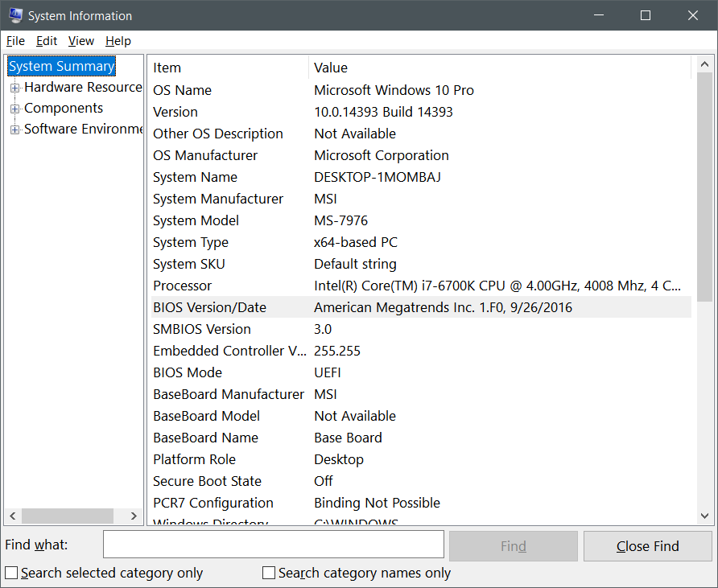The width and height of the screenshot is (718, 588).
Task: Click the value Microsoft Windows 10 Pro
Action: click(394, 90)
